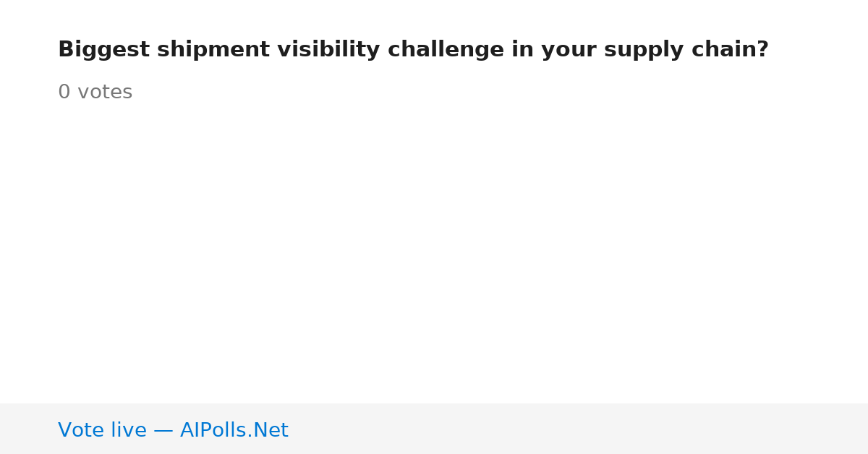The image size is (868, 454).
Task: Click the poll title about shipment visibility
Action: [413, 50]
